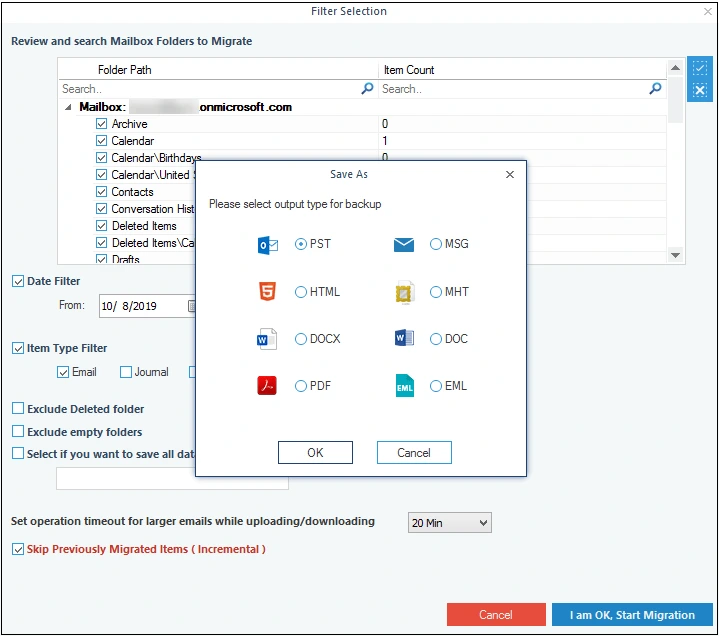
Task: Click OK in the Save As dialog
Action: pos(315,453)
